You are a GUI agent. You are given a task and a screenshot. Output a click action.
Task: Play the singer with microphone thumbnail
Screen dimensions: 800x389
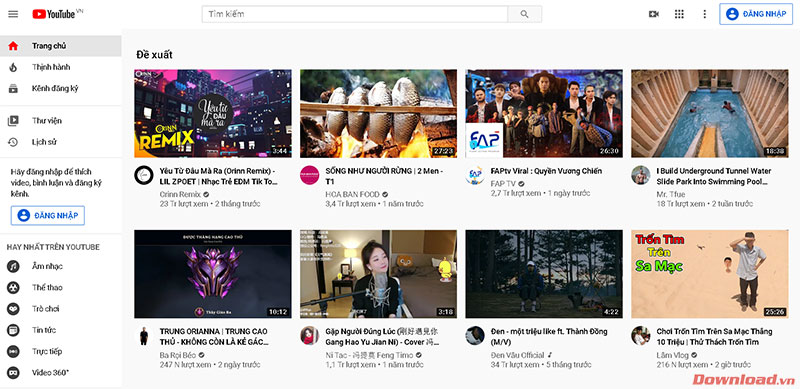tap(378, 274)
